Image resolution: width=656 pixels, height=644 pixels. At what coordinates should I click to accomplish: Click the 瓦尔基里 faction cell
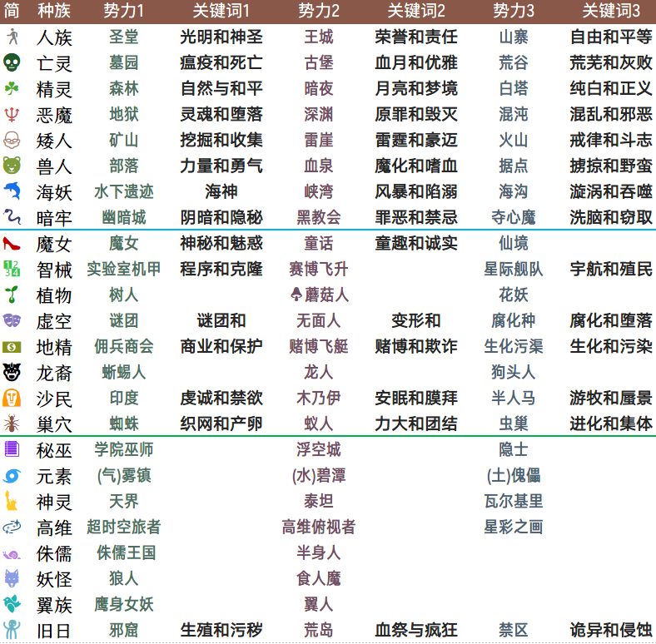[514, 501]
